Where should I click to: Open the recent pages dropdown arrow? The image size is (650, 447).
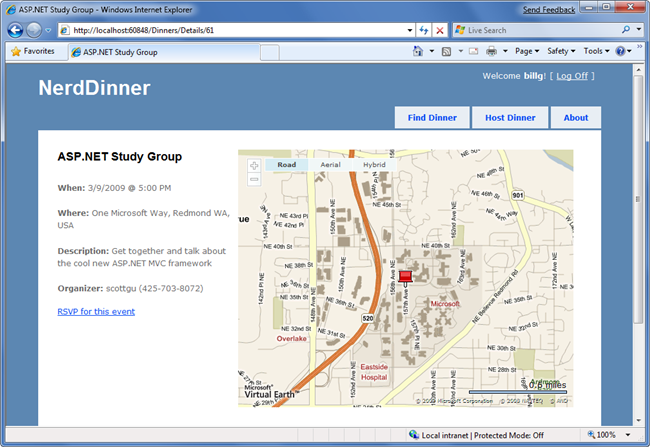[x=48, y=30]
